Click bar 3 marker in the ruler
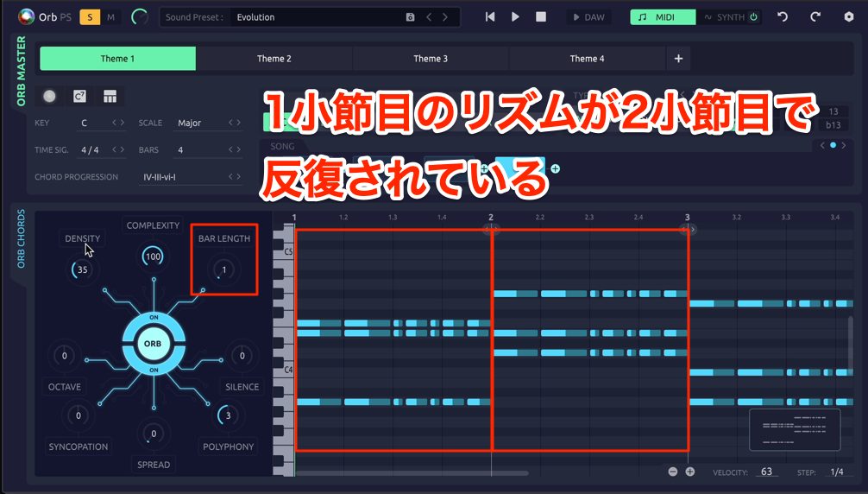Screen dimensions: 868x494 pos(687,218)
